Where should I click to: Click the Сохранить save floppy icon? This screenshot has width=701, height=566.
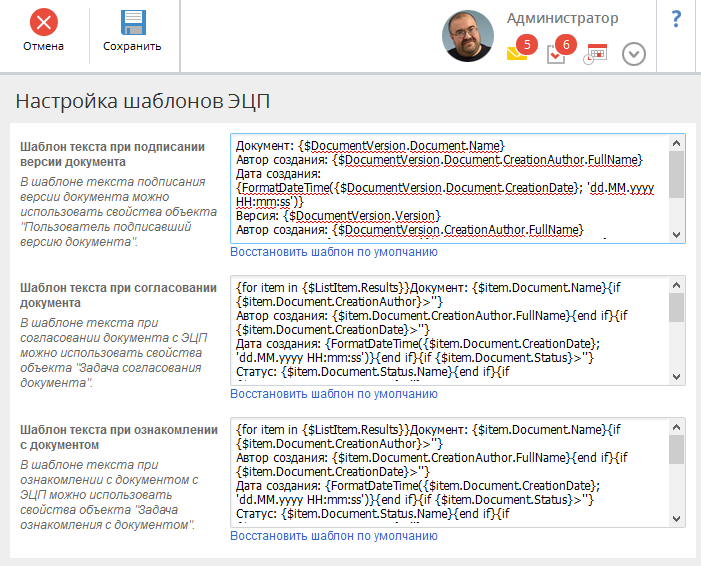[x=133, y=22]
